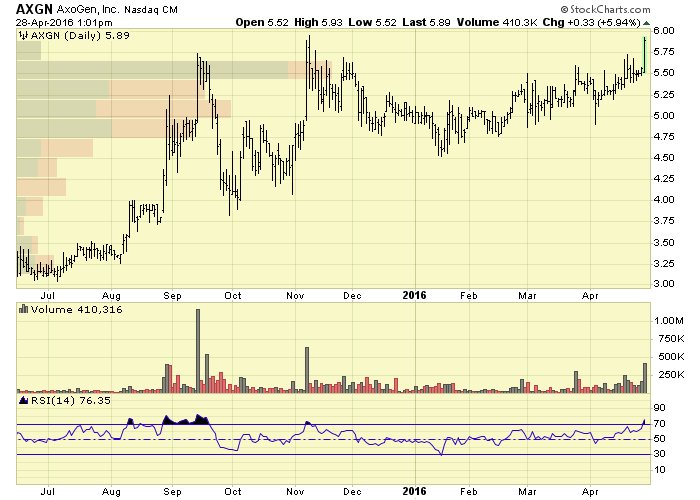Click the 5.75 price axis label
The width and height of the screenshot is (700, 500).
click(x=664, y=52)
